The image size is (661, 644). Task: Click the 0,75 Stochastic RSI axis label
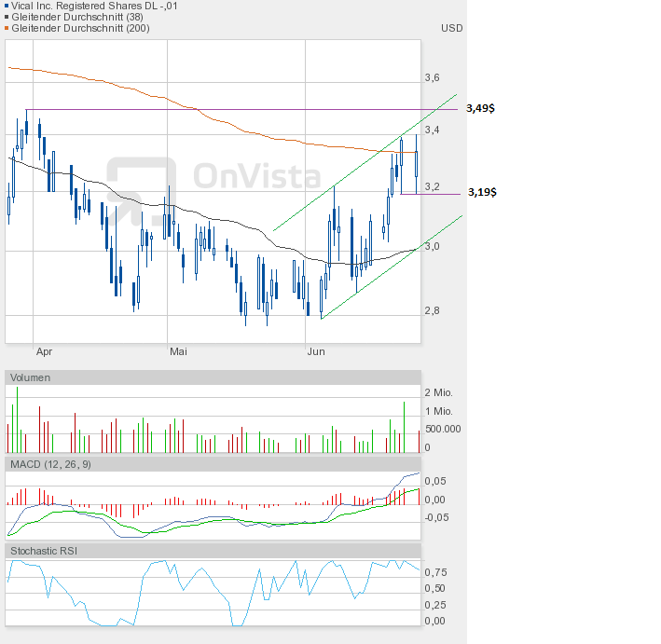(x=435, y=572)
